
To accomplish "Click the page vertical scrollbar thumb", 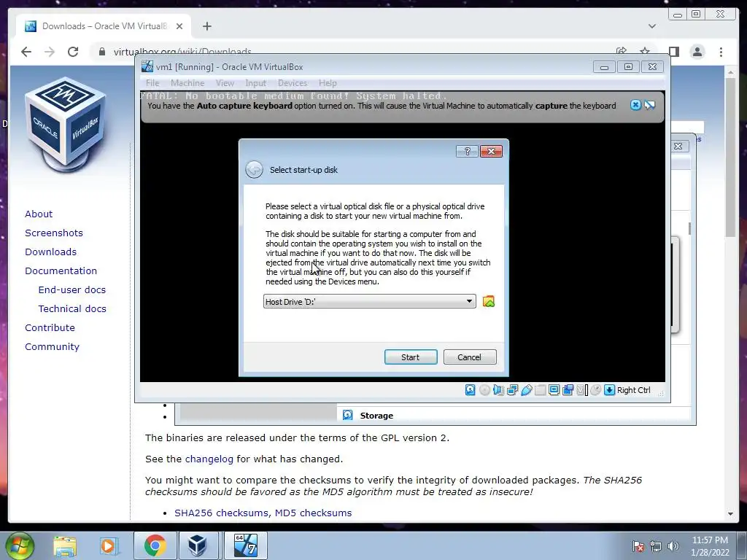I will point(730,157).
